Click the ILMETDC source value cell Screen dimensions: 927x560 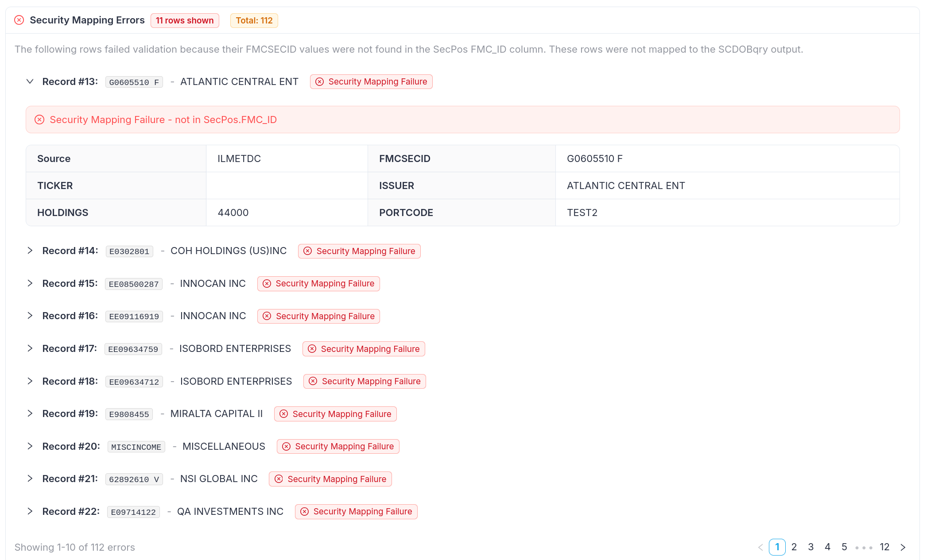(287, 158)
